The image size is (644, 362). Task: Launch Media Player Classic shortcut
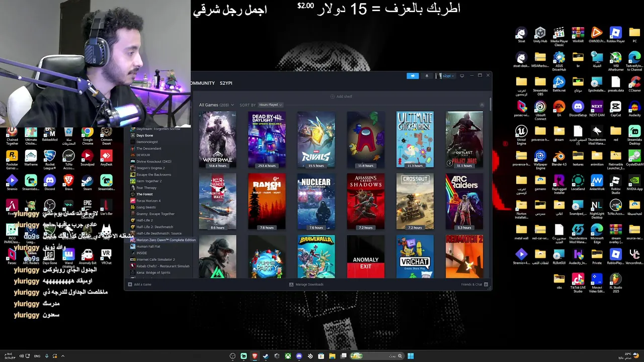tap(559, 37)
